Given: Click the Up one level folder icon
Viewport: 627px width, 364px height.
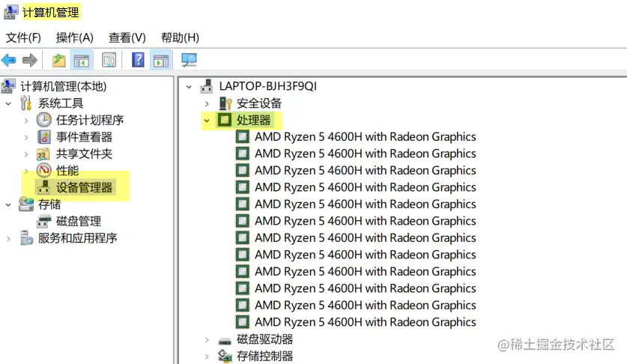Looking at the screenshot, I should (x=59, y=61).
